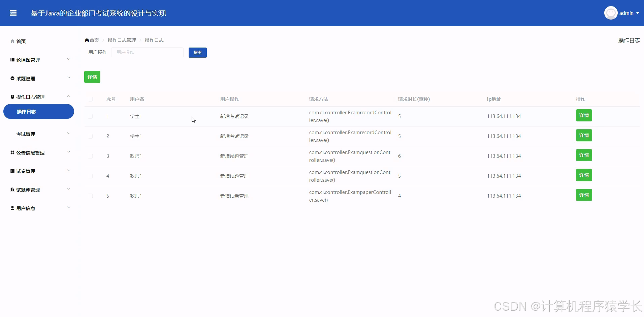
Task: Click the 用户操作 search input field
Action: (x=147, y=52)
